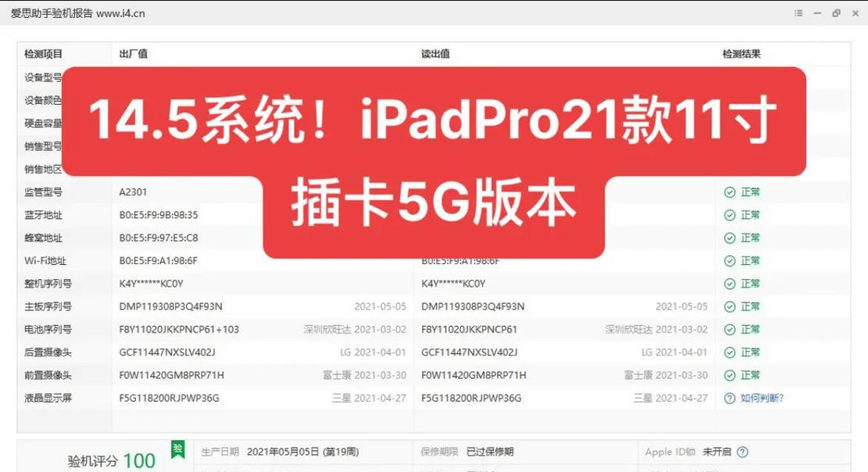The width and height of the screenshot is (868, 472).
Task: Click K4Y******KC0Y in the 读出值 column
Action: point(453,284)
